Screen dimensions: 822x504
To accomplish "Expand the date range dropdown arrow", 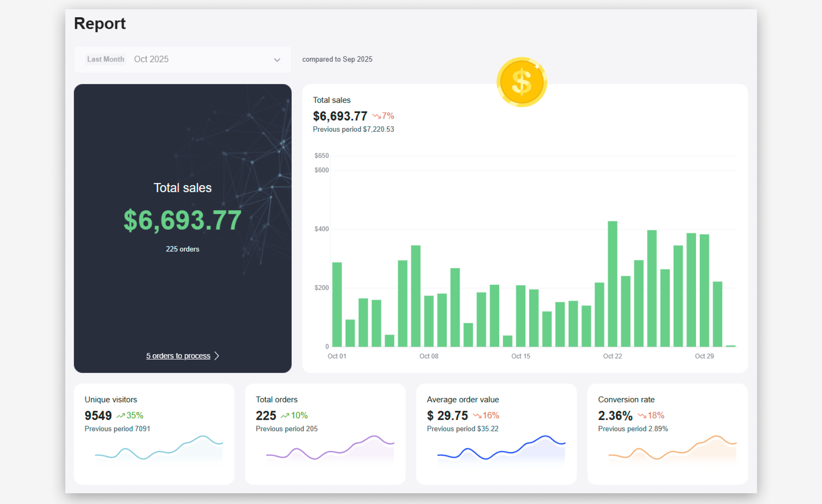I will tap(277, 60).
